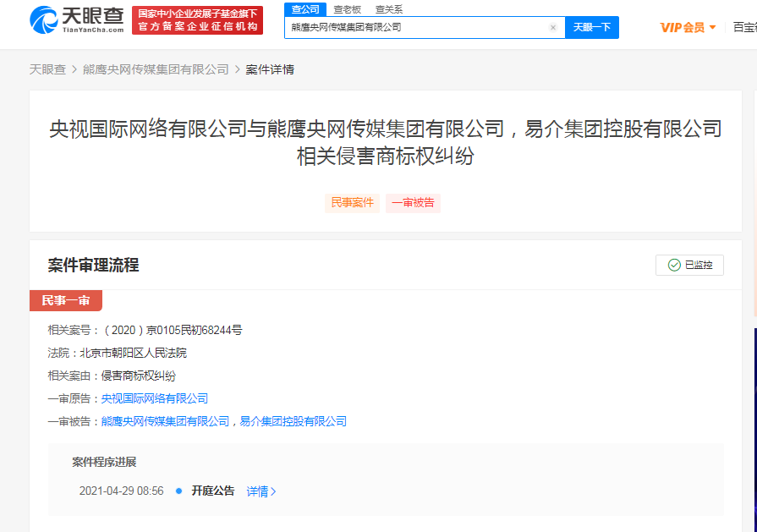
Task: Click the TianYanCha logo
Action: click(77, 20)
